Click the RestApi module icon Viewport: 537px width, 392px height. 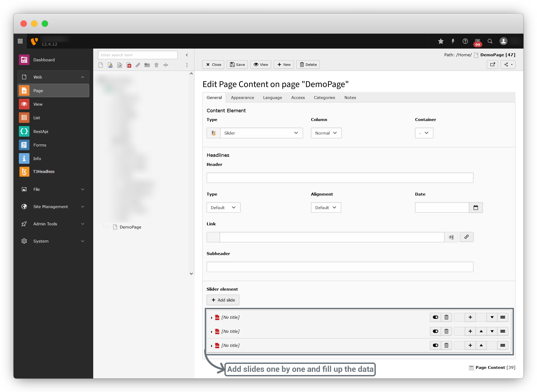24,131
